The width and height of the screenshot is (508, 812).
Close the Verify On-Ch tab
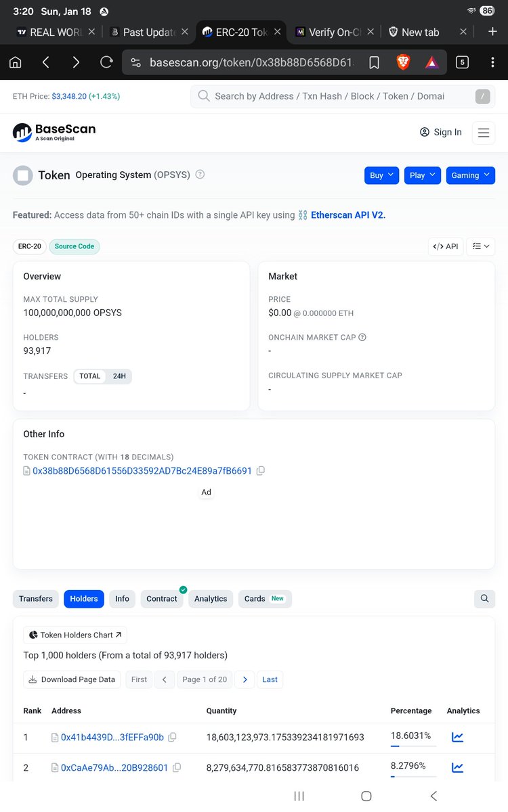click(x=371, y=32)
